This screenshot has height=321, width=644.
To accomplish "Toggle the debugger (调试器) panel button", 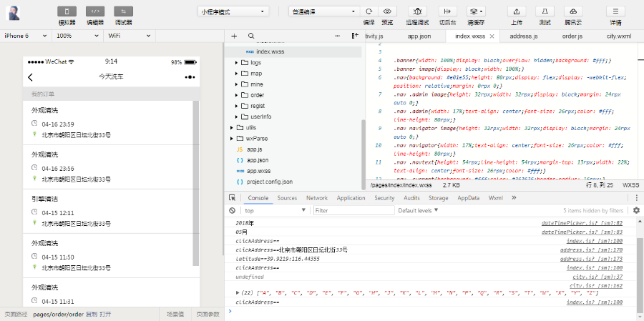I will point(123,11).
